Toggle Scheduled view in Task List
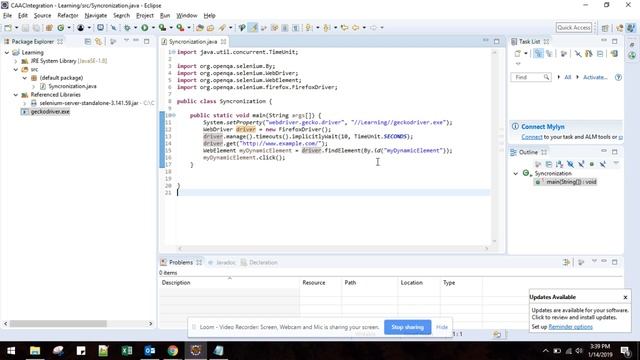 (549, 53)
